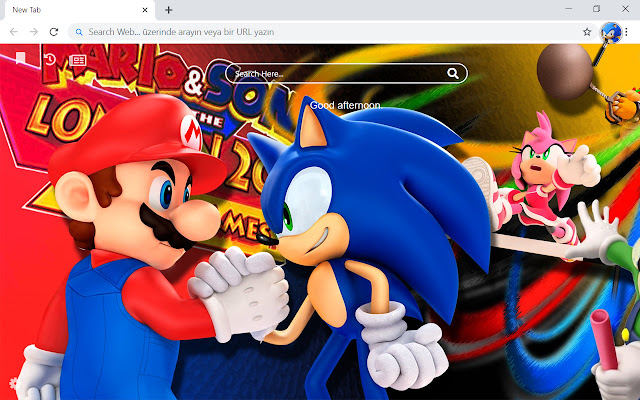Click the browser back arrow
640x400 pixels.
tap(14, 32)
